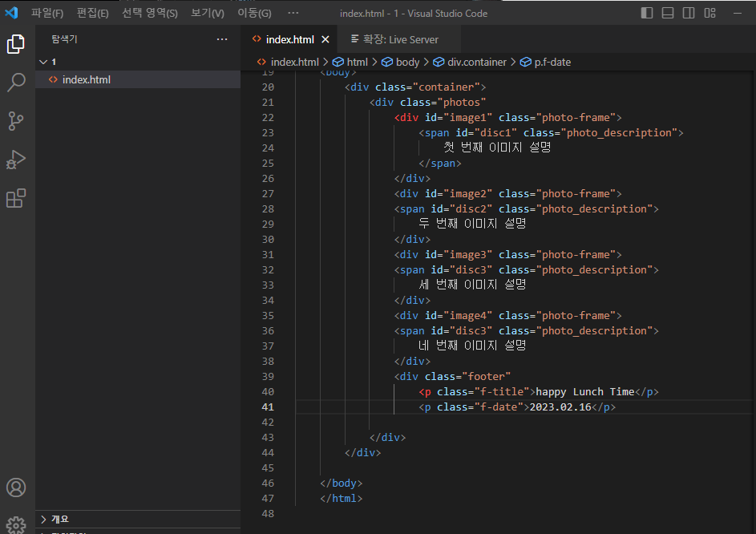The height and width of the screenshot is (534, 756).
Task: Open the Run and Debug view icon
Action: (16, 160)
